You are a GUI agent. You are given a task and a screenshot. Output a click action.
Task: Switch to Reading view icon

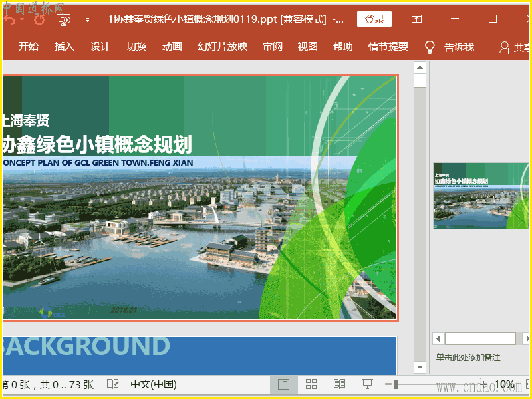click(339, 384)
